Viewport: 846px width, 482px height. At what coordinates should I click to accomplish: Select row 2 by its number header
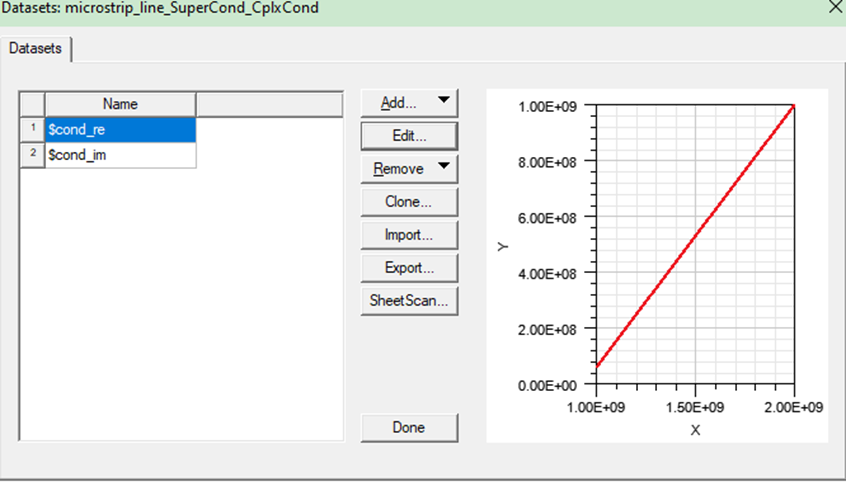(x=32, y=155)
